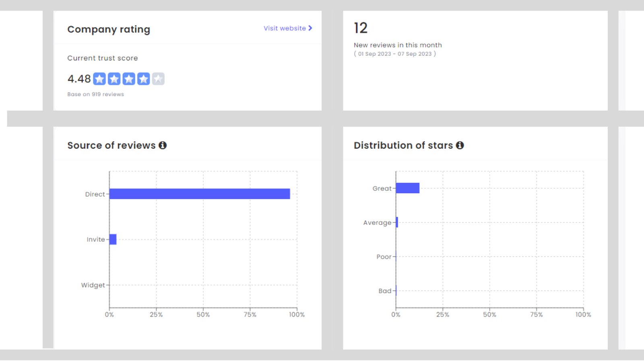Click the Sep 2023 date range text
The width and height of the screenshot is (644, 362).
(394, 54)
